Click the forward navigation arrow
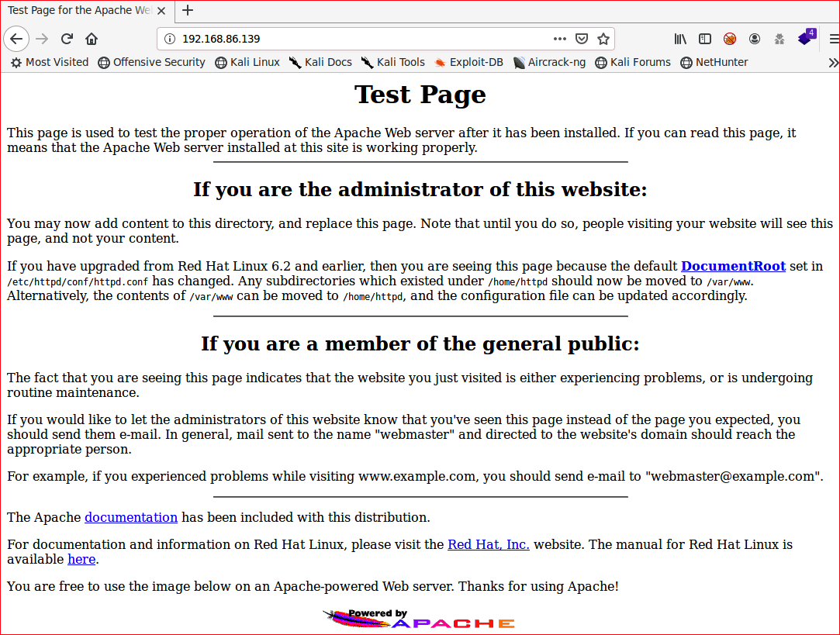The width and height of the screenshot is (840, 635). click(42, 39)
